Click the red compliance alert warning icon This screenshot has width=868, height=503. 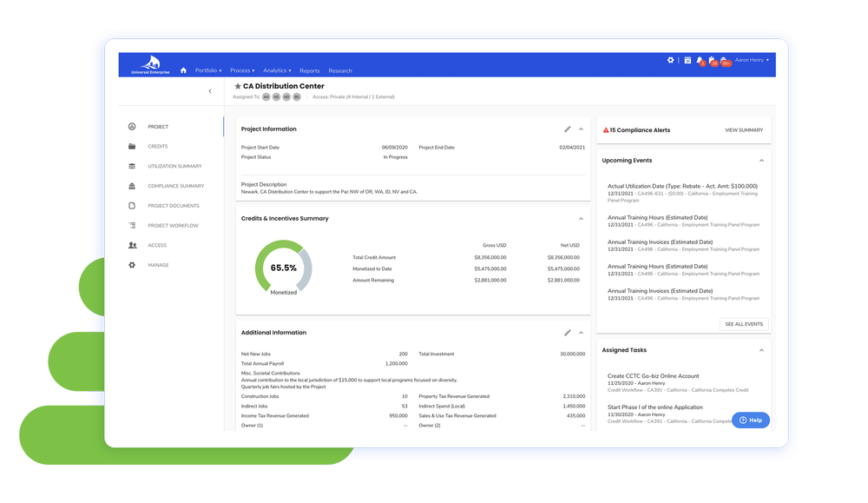[606, 130]
